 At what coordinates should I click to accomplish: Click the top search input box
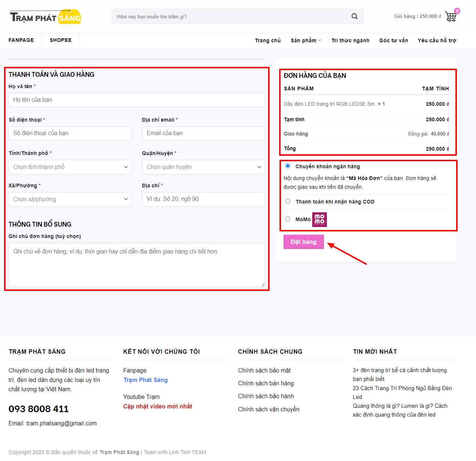coord(231,17)
